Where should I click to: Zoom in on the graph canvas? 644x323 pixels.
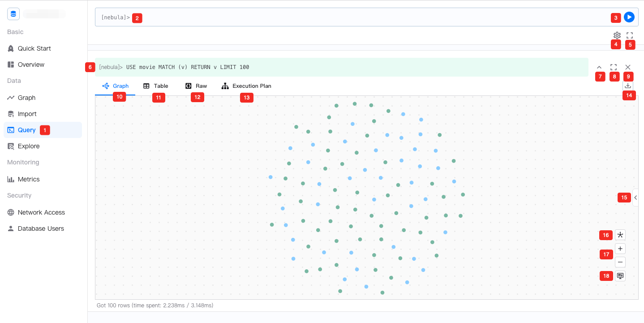pos(620,249)
